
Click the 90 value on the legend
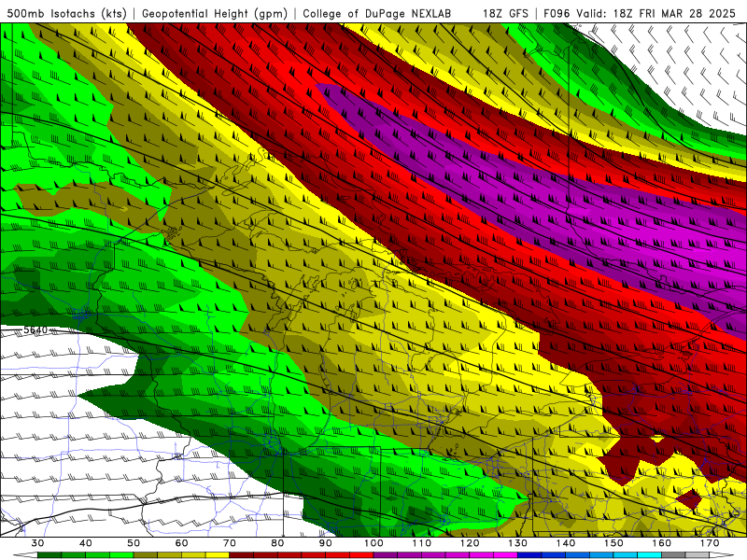click(325, 543)
